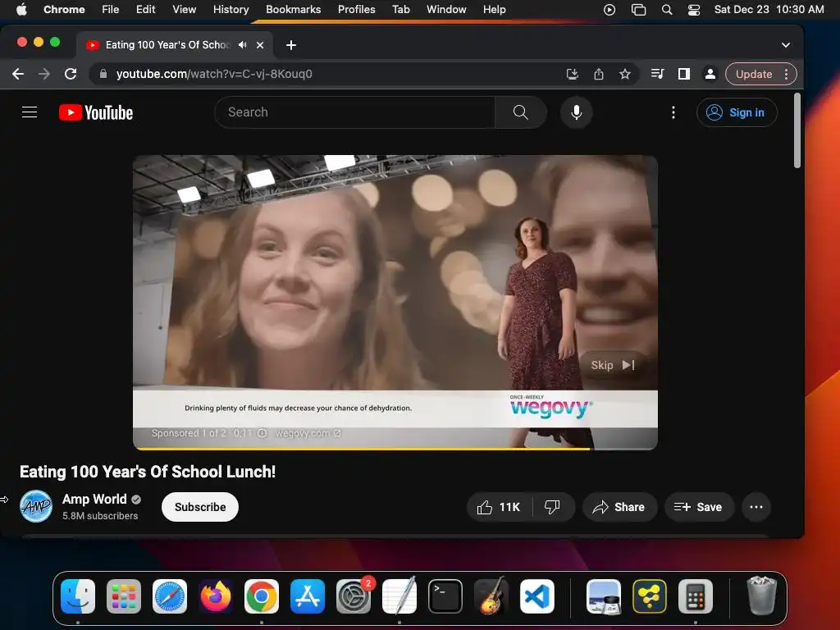Subscribe to Amp World

click(200, 507)
